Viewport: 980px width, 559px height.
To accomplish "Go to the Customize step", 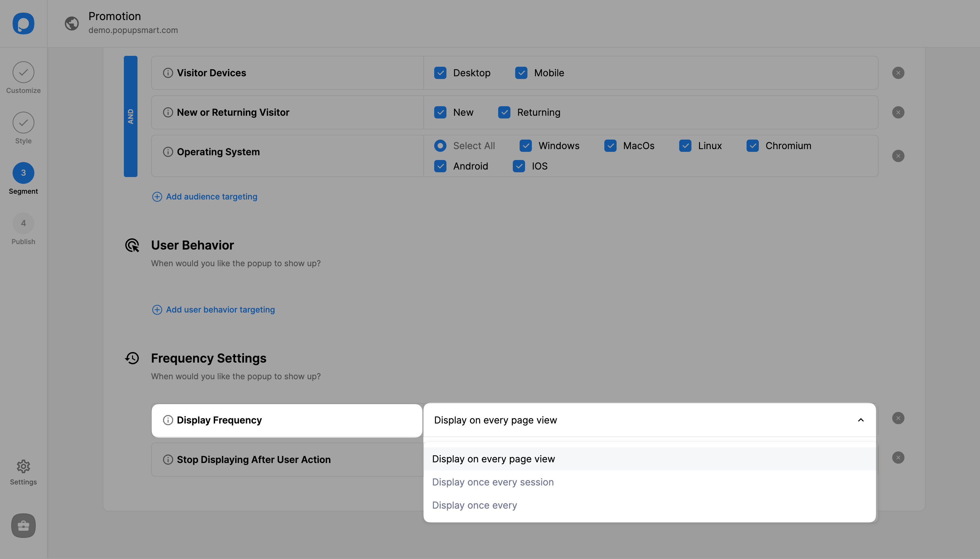I will coord(23,73).
